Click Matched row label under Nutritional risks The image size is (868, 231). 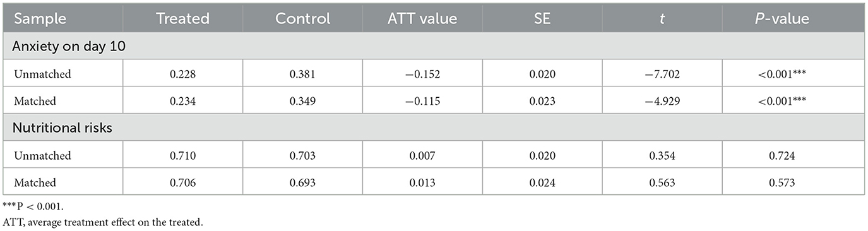click(35, 182)
